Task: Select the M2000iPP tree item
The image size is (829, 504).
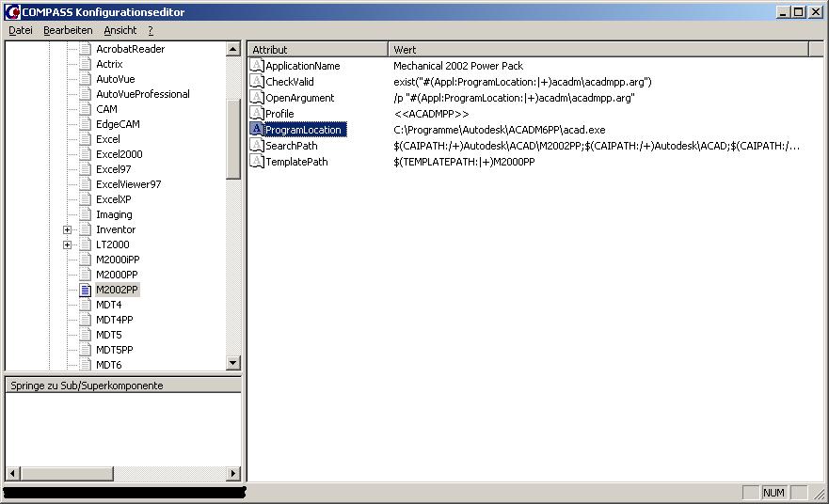Action: 118,260
